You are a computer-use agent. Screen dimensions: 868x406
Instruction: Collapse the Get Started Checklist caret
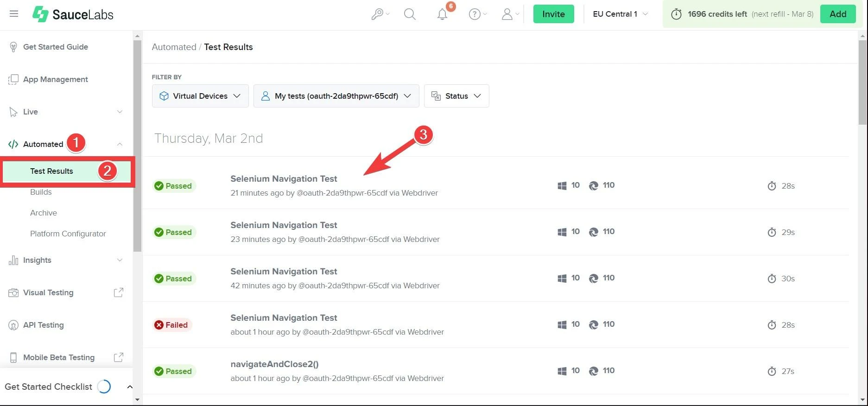[130, 387]
